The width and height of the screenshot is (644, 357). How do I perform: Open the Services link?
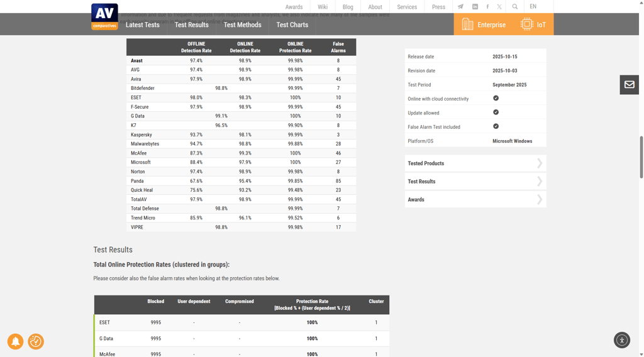click(x=407, y=7)
